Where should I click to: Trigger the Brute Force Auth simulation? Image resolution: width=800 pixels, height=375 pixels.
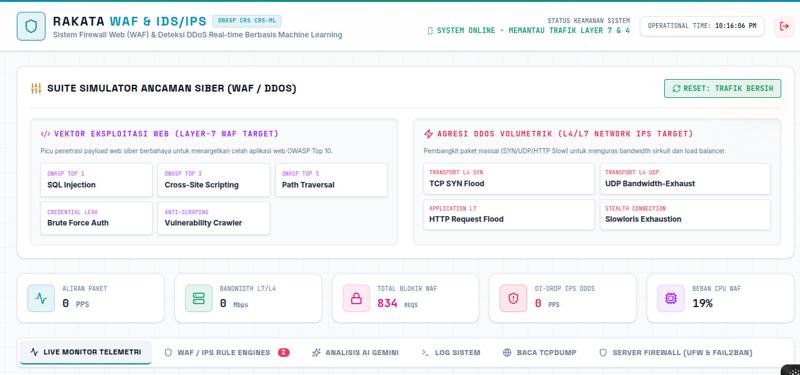[96, 218]
